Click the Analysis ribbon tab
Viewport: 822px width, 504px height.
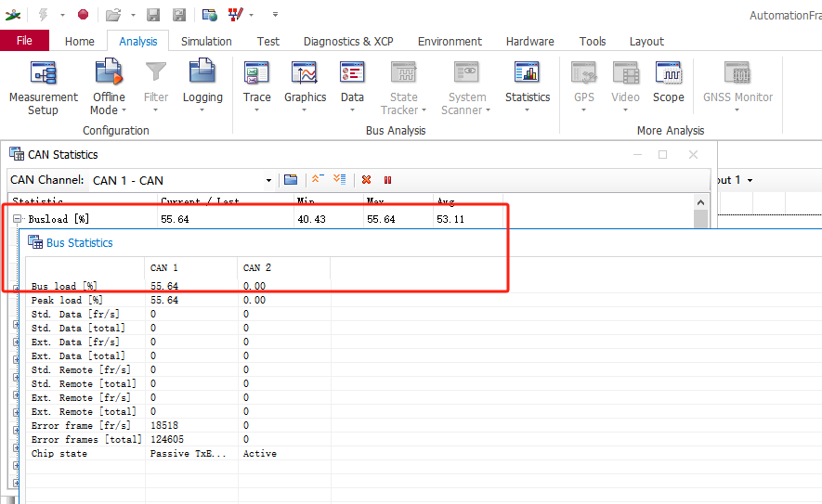click(137, 41)
